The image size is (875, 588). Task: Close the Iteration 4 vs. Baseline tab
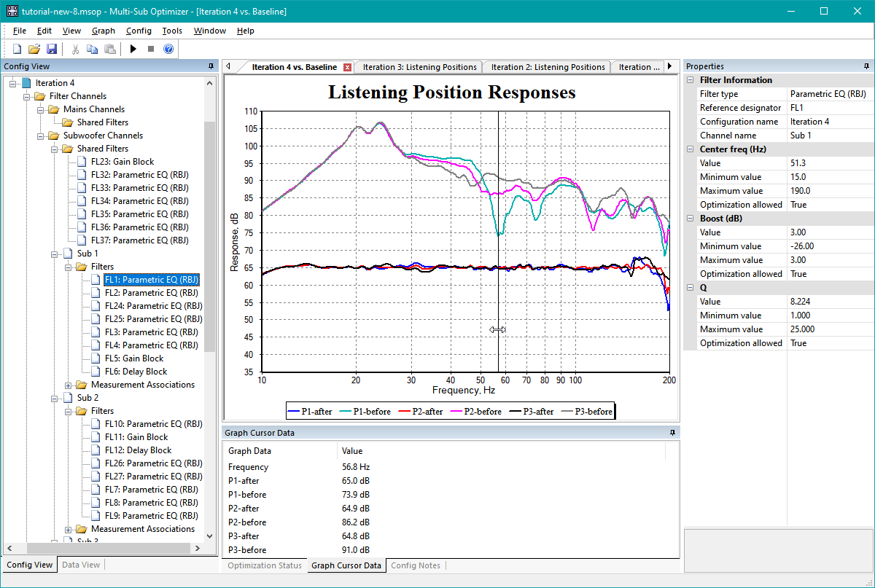coord(347,67)
